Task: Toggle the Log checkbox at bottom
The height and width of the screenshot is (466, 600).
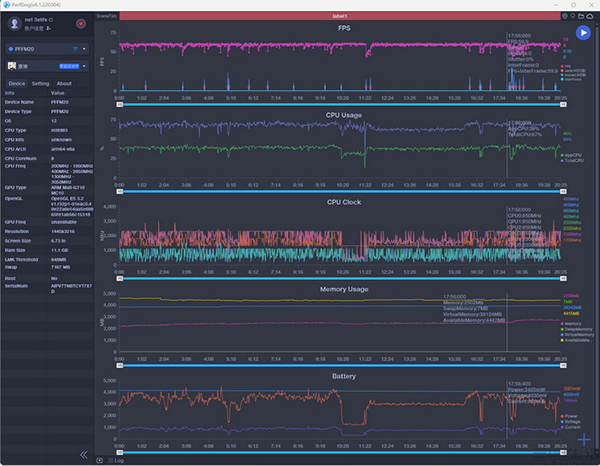Action: [111, 461]
